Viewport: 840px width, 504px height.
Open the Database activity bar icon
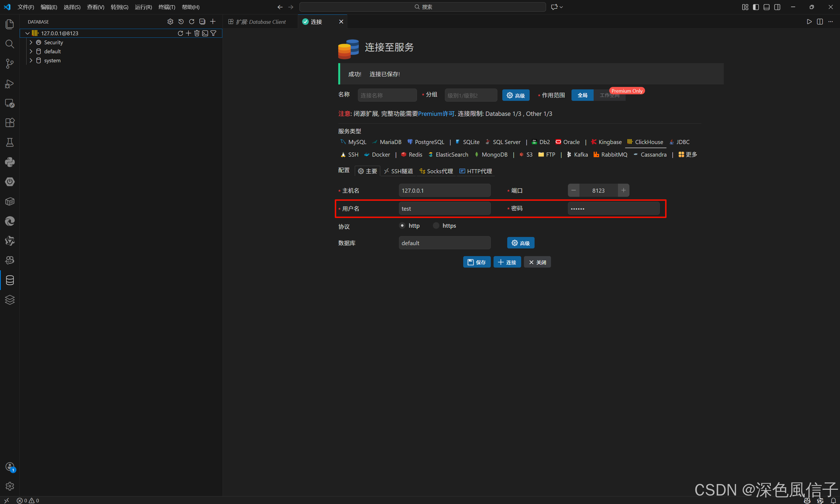click(10, 280)
